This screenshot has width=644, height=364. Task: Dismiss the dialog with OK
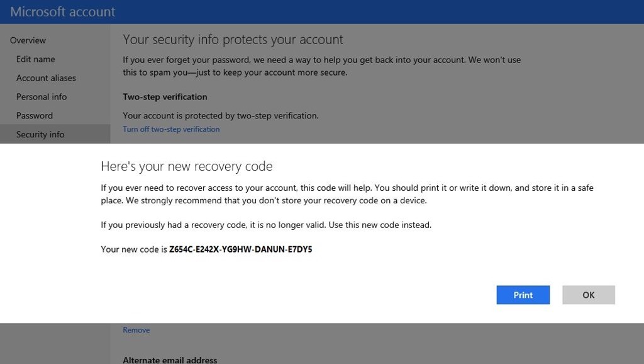coord(587,295)
